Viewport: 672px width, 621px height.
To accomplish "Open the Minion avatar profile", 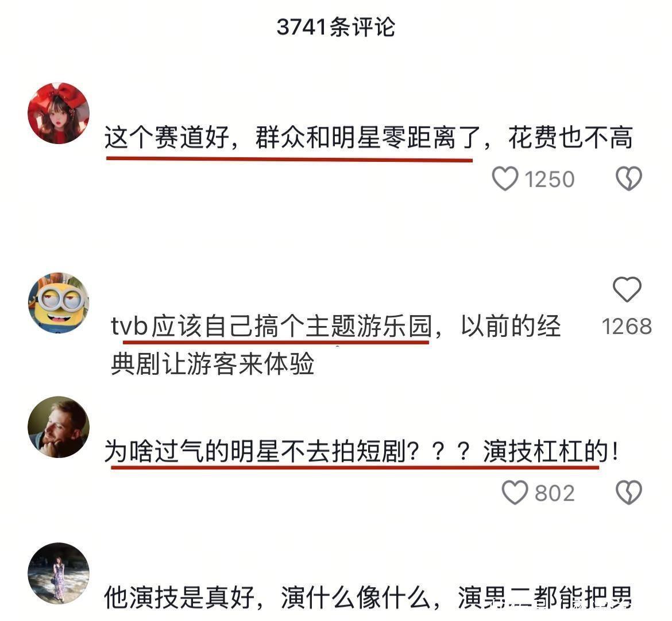I will (59, 303).
